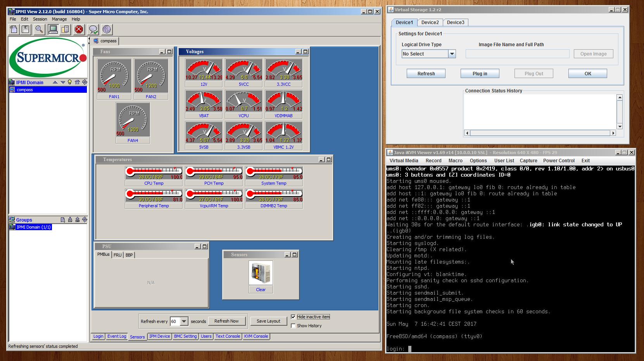Switch to the FRU tab in PSU panel
Viewport: 644px width, 361px height.
pyautogui.click(x=117, y=255)
